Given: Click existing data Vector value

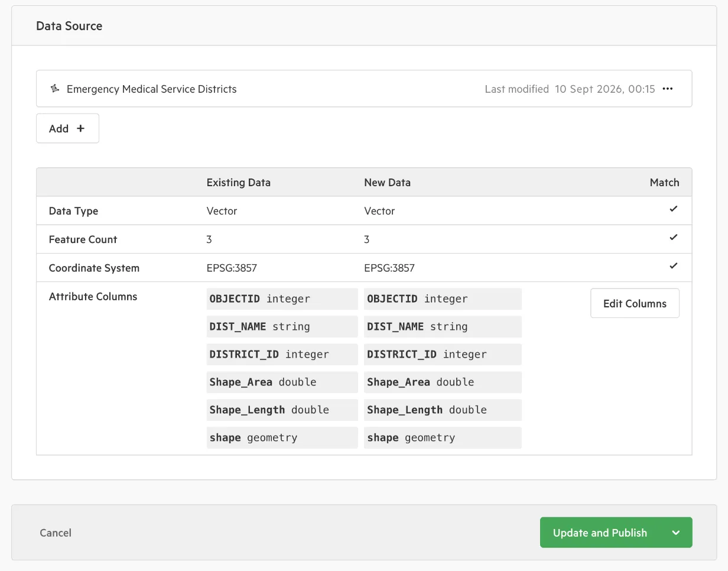Looking at the screenshot, I should click(222, 211).
